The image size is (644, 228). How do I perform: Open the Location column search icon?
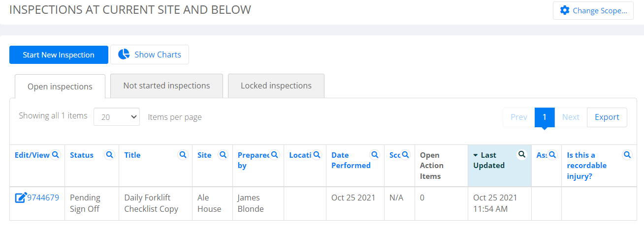tap(317, 155)
